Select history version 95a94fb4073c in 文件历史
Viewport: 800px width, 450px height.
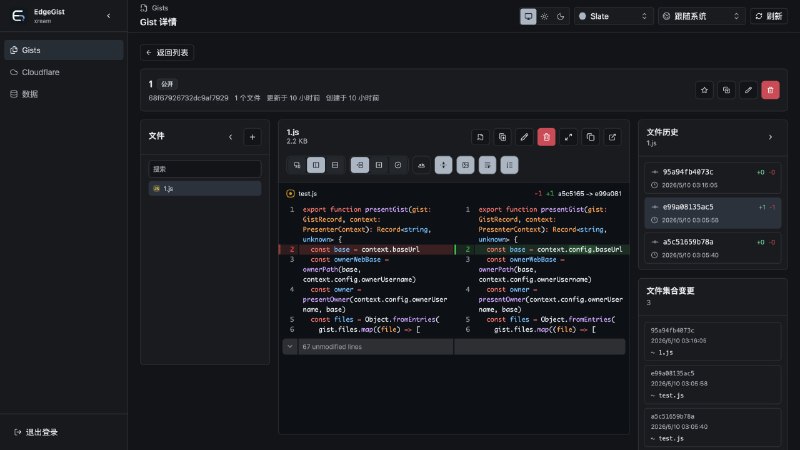713,178
